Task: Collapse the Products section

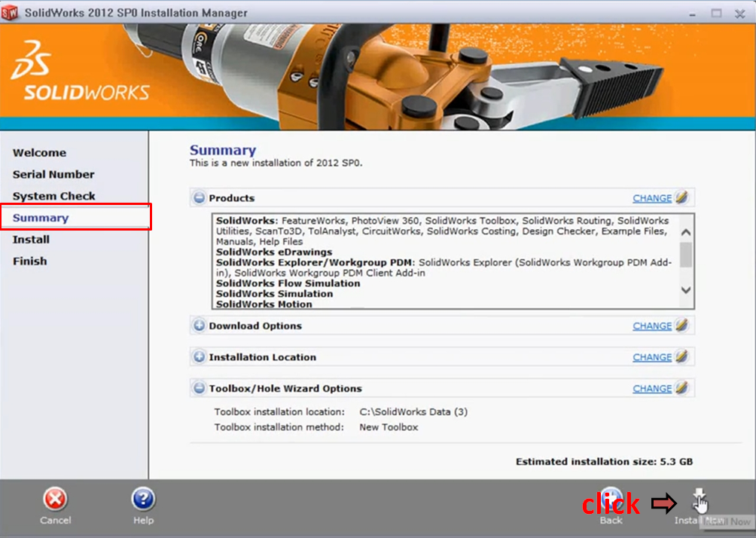Action: coord(199,197)
